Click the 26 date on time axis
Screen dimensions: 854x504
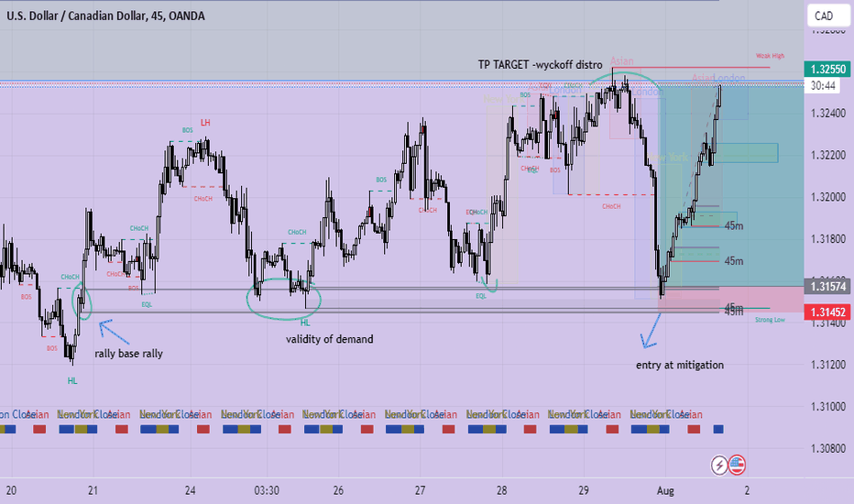pyautogui.click(x=338, y=490)
